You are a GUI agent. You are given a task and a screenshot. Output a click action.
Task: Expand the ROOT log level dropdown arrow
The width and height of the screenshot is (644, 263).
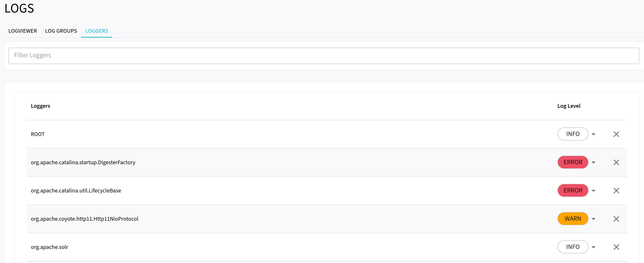[x=593, y=134]
